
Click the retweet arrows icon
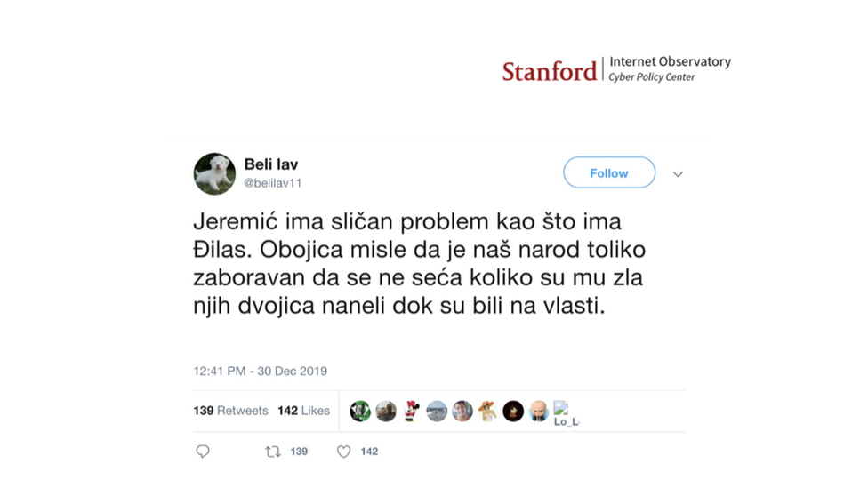pos(273,452)
